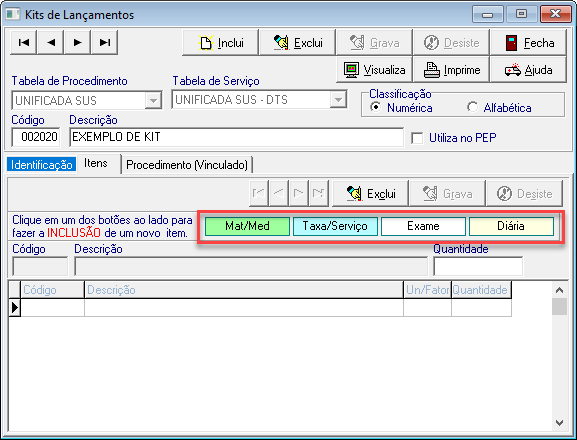Click the top toolbar Desiste button

451,43
